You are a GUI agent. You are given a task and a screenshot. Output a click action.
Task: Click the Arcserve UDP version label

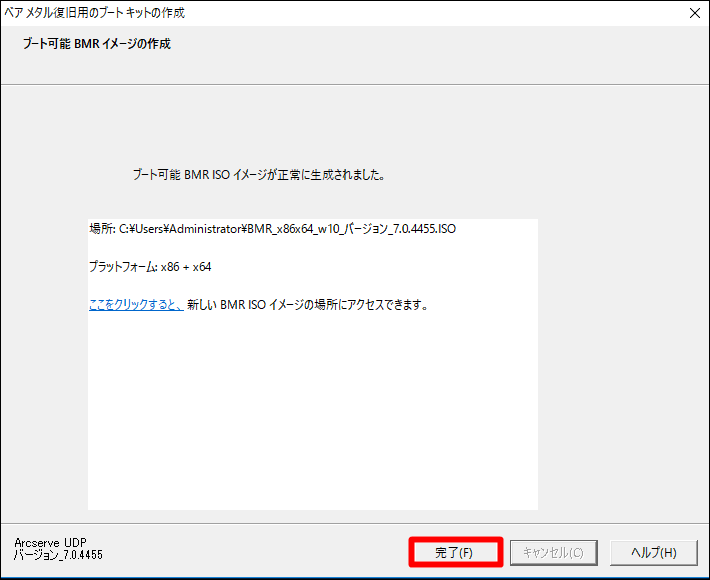(x=58, y=549)
